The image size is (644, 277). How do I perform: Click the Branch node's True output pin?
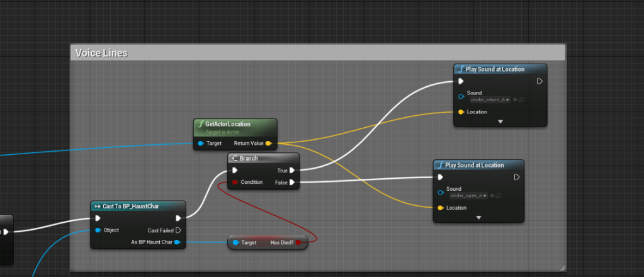click(x=293, y=170)
